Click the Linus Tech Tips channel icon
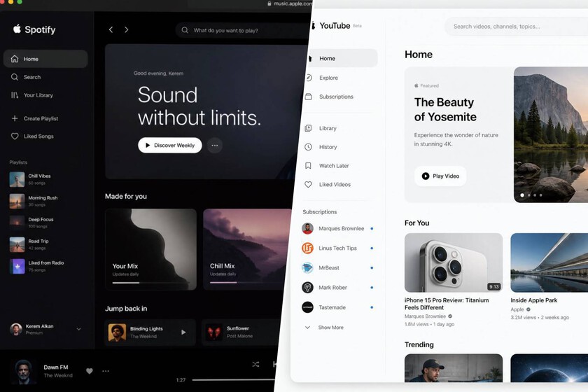Viewport: 588px width, 392px height. pyautogui.click(x=307, y=248)
